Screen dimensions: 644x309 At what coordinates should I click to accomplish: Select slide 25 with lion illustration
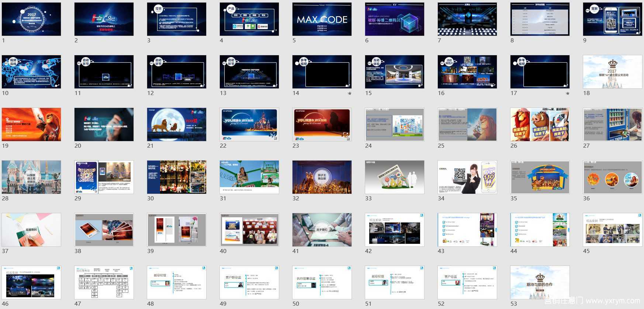pyautogui.click(x=467, y=124)
